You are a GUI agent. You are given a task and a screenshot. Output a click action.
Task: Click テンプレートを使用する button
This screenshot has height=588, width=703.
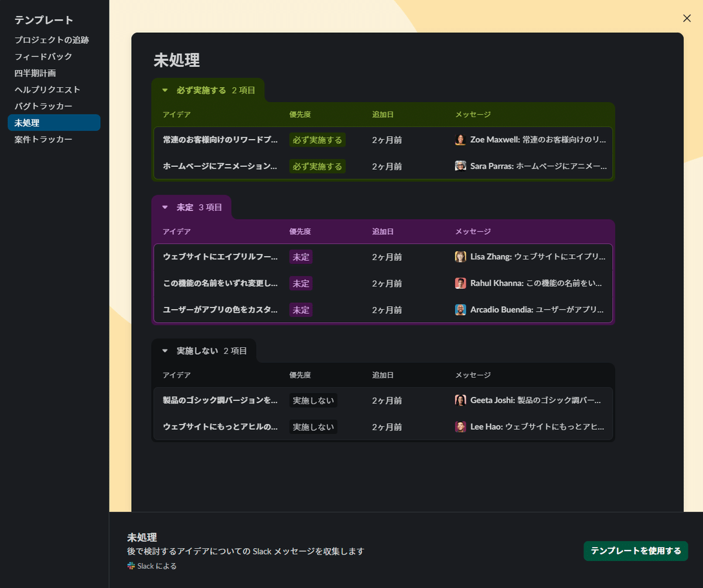pos(636,551)
